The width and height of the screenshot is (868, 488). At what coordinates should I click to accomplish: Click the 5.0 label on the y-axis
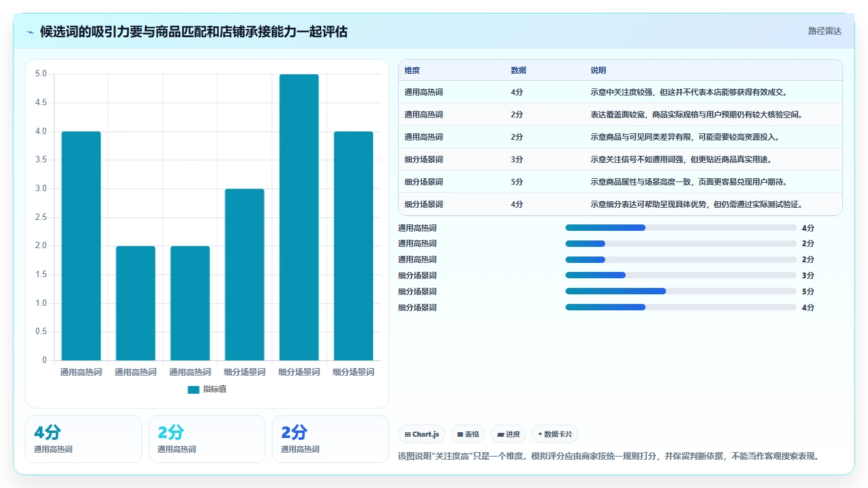point(40,74)
